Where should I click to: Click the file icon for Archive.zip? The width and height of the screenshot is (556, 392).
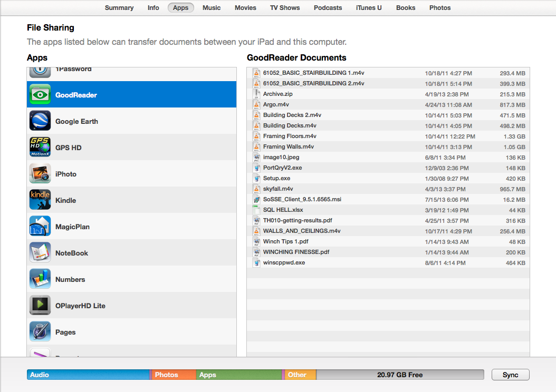click(x=256, y=94)
